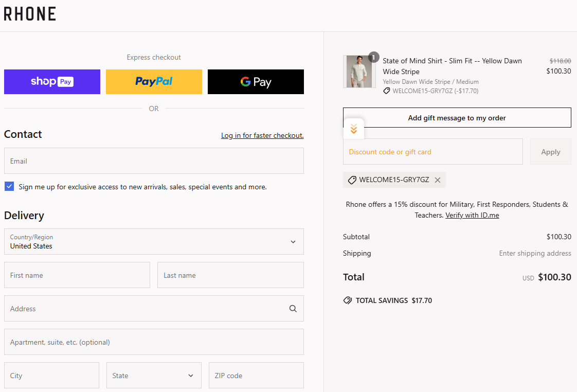Image resolution: width=577 pixels, height=392 pixels.
Task: Click the Discount code or gift card field
Action: (x=432, y=152)
